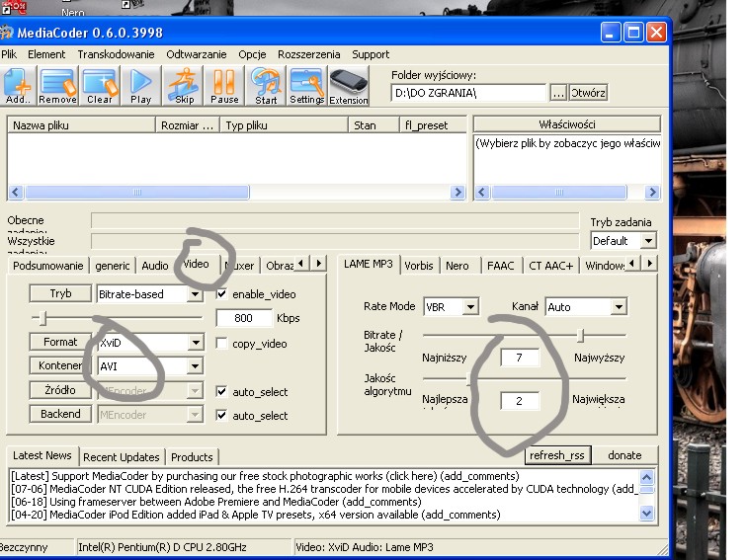The image size is (747, 560).
Task: Switch to the Vorbis tab
Action: coord(419,266)
